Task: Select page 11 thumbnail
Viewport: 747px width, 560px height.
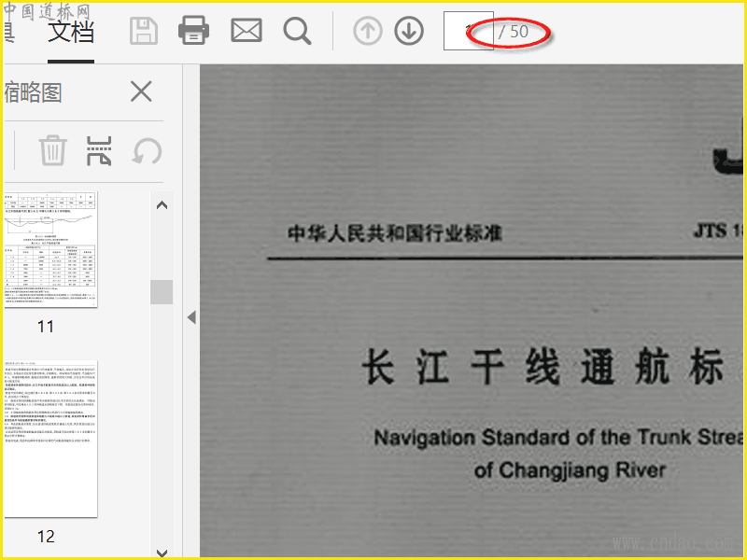Action: click(x=50, y=249)
